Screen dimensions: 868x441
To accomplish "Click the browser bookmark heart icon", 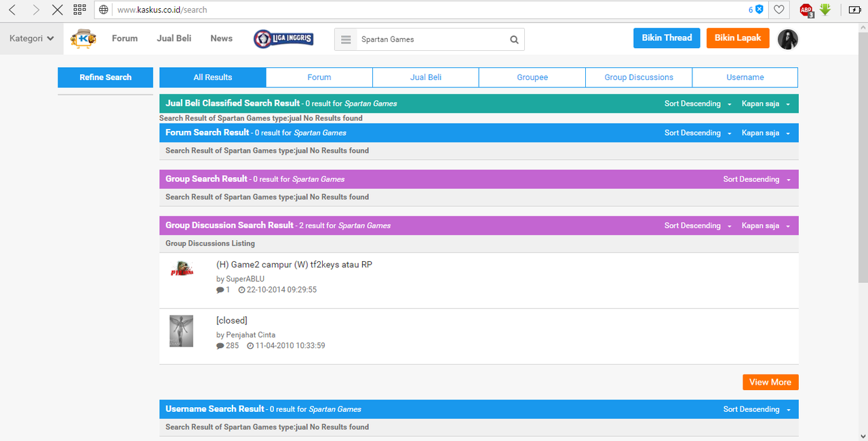I will [779, 9].
